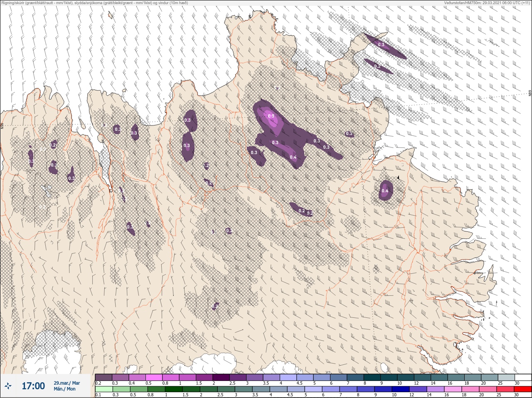
Task: Click the weekday text 'Mán./ Mon'
Action: point(65,389)
